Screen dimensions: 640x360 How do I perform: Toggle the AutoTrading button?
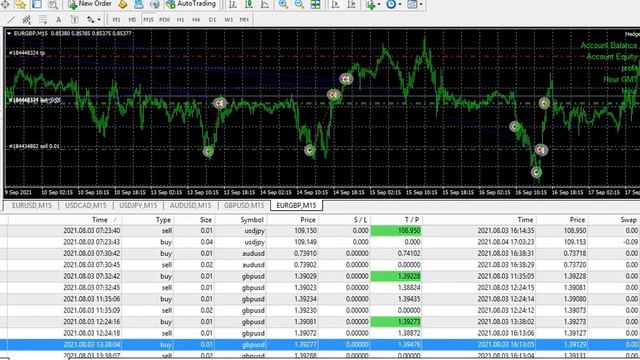(191, 4)
